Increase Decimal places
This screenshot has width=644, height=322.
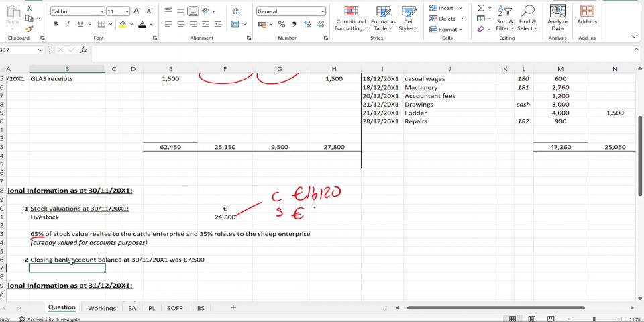click(308, 24)
